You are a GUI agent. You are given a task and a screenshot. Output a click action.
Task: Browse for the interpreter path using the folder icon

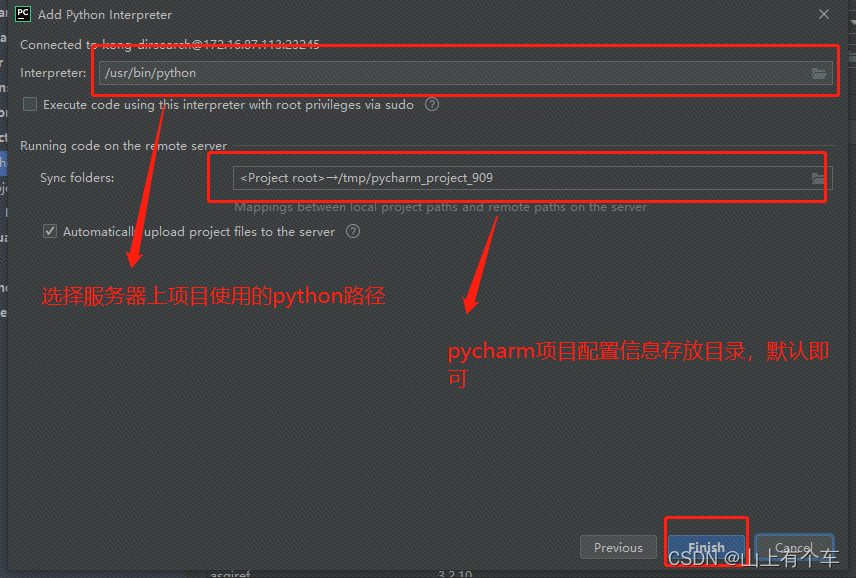point(818,73)
